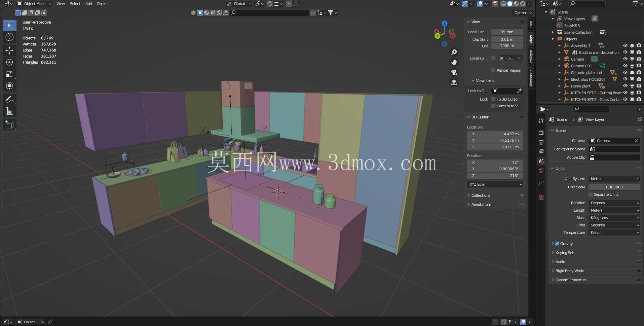Toggle camera view icon in viewport
This screenshot has height=326, width=644.
click(454, 72)
